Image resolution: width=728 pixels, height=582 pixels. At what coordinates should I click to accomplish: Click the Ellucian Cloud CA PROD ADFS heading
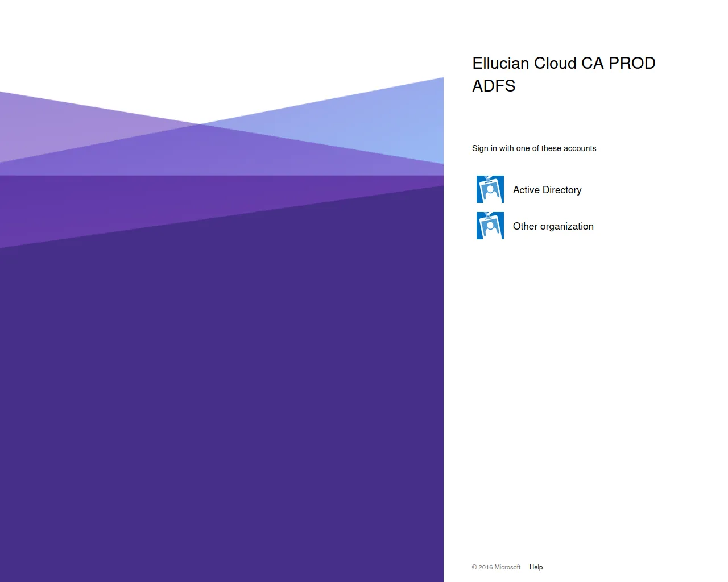(x=564, y=74)
